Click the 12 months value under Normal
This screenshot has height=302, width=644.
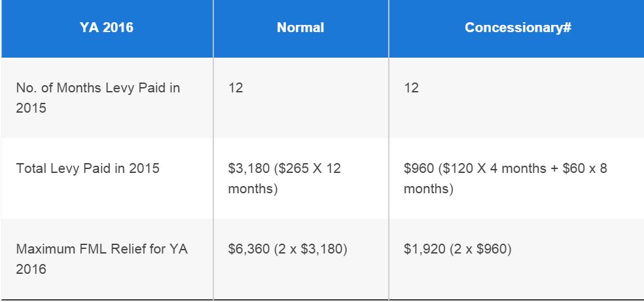[236, 88]
